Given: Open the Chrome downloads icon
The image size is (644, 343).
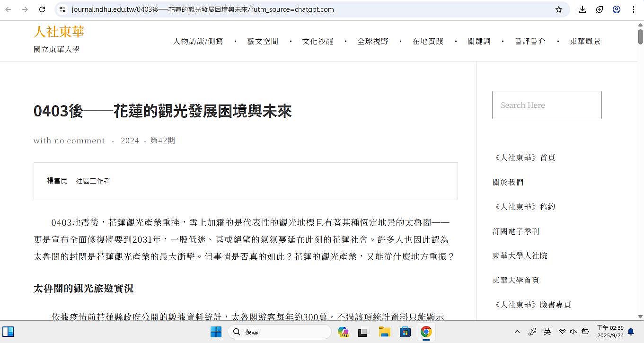Looking at the screenshot, I should point(582,9).
